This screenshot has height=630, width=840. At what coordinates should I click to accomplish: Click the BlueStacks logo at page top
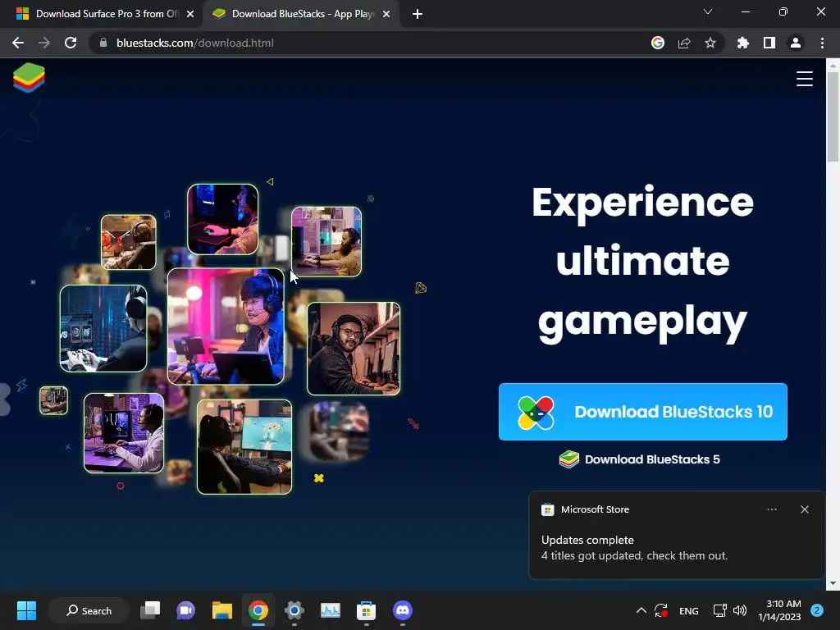click(29, 78)
